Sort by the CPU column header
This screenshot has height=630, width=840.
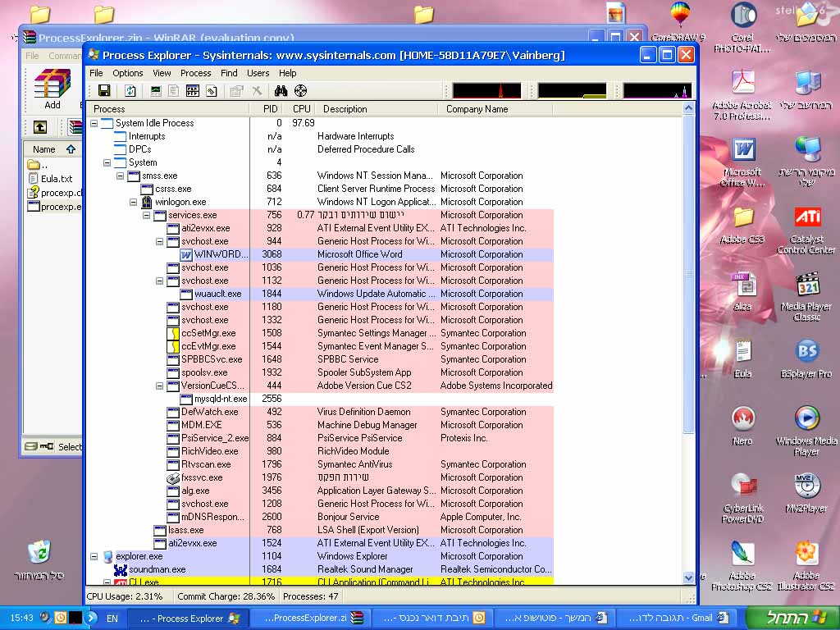[x=301, y=109]
